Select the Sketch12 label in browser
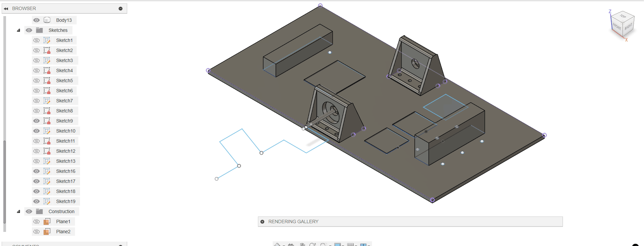The image size is (644, 246). (66, 151)
